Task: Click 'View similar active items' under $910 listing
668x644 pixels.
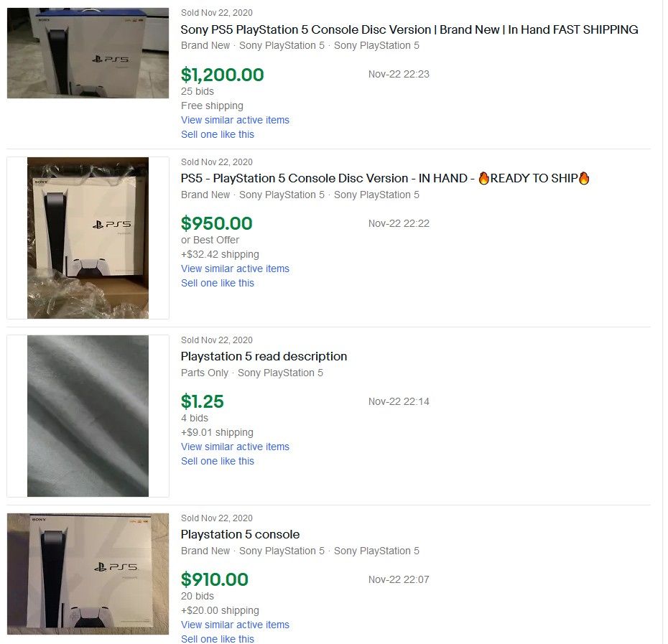Action: pyautogui.click(x=235, y=625)
